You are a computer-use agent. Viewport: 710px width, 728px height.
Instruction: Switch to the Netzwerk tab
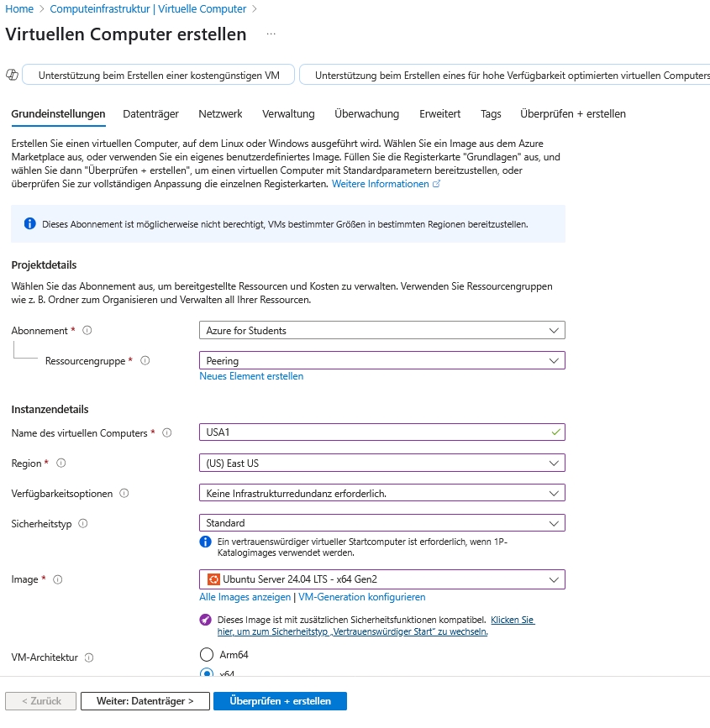tap(220, 114)
